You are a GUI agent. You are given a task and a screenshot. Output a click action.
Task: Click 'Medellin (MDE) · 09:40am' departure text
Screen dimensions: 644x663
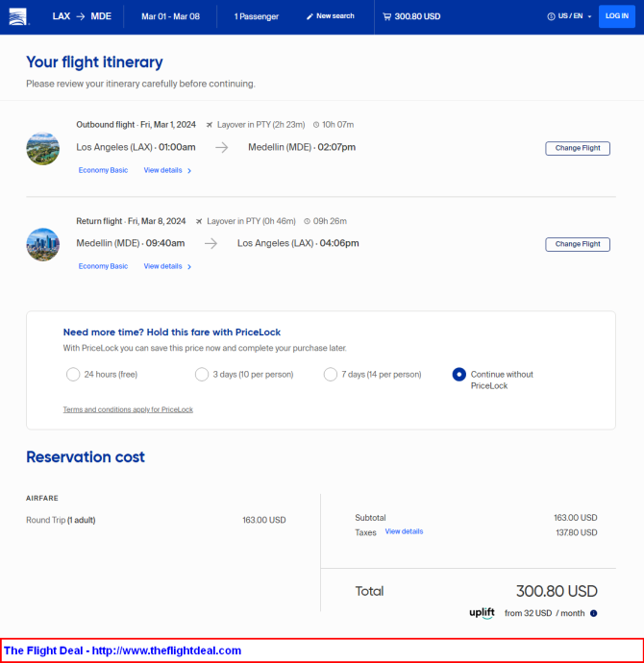130,243
